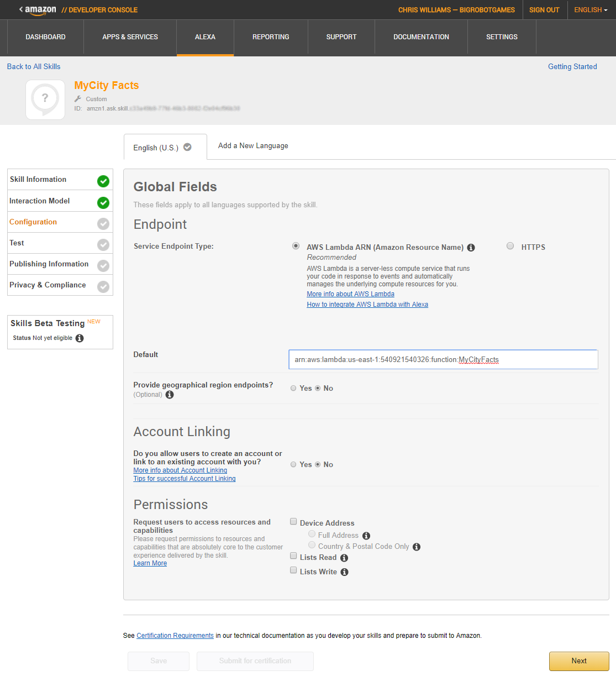616x676 pixels.
Task: Open the AWS Lambda ARN info icon
Action: 471,248
